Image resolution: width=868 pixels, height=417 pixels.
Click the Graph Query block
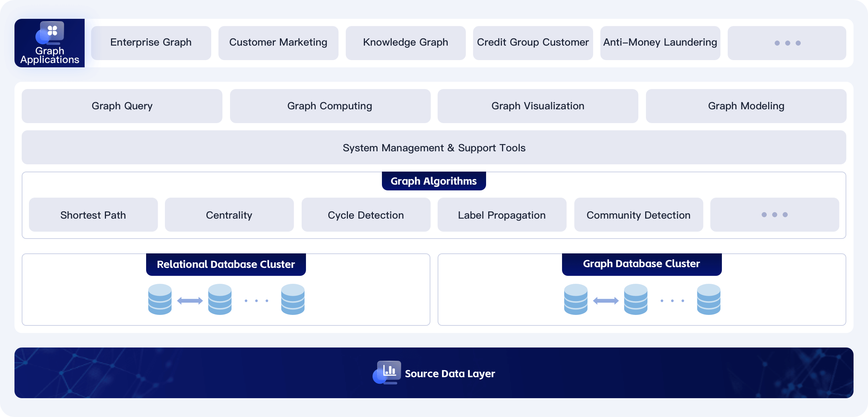122,106
